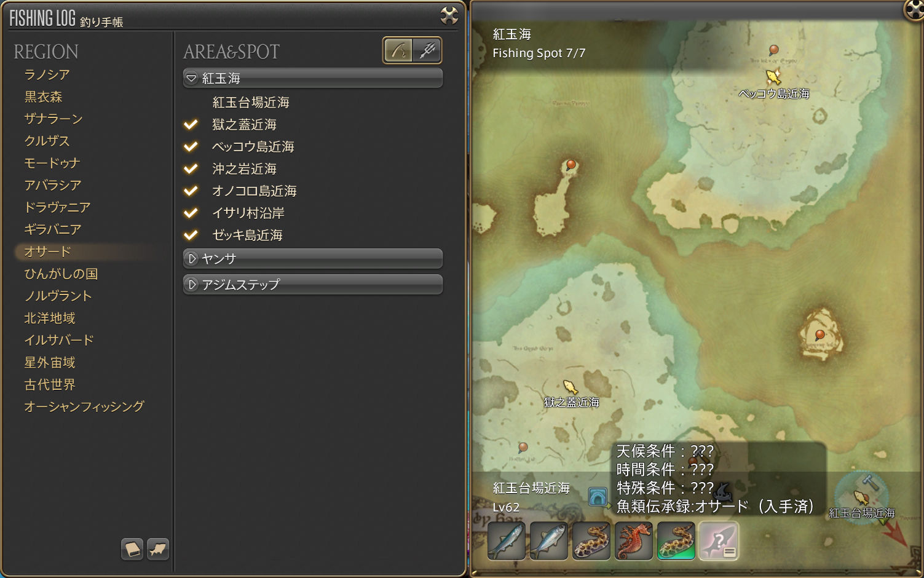The width and height of the screenshot is (924, 578).
Task: Click the checkmark beside 獄之蓋近海
Action: (x=191, y=124)
